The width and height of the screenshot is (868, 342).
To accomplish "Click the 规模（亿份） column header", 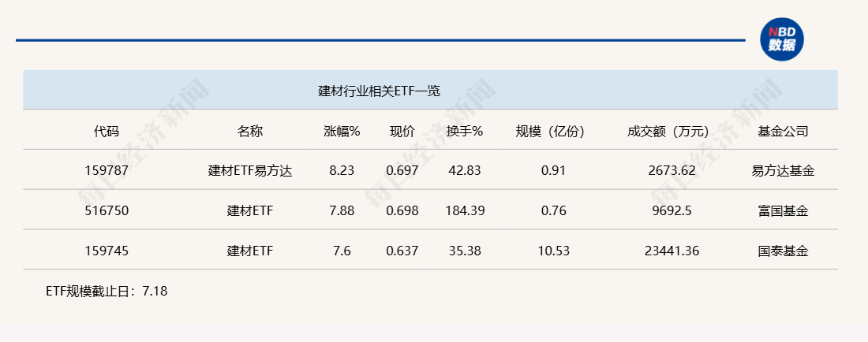I will point(550,132).
